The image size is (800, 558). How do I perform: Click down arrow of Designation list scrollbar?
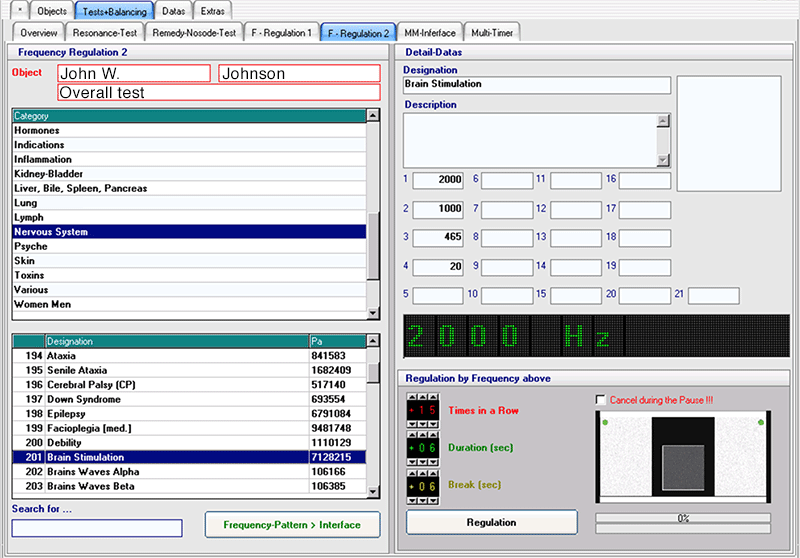click(373, 492)
